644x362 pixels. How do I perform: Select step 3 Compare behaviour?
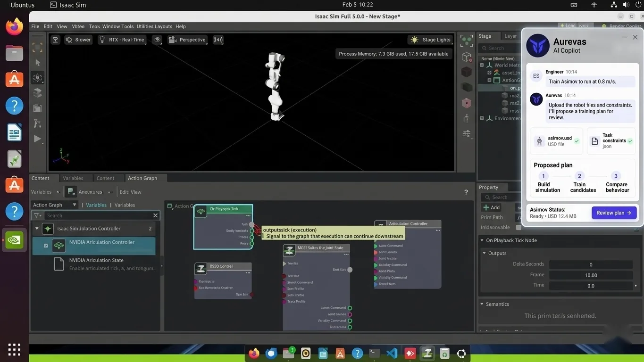point(617,182)
